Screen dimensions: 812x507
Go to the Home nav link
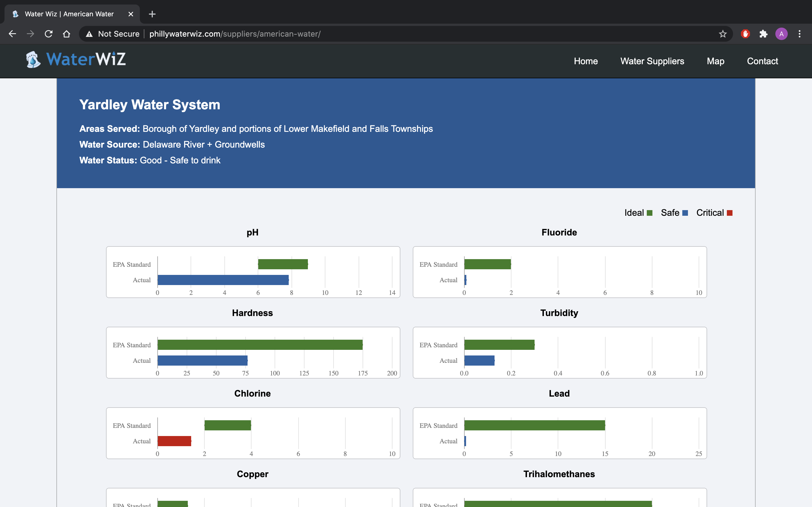coord(586,61)
